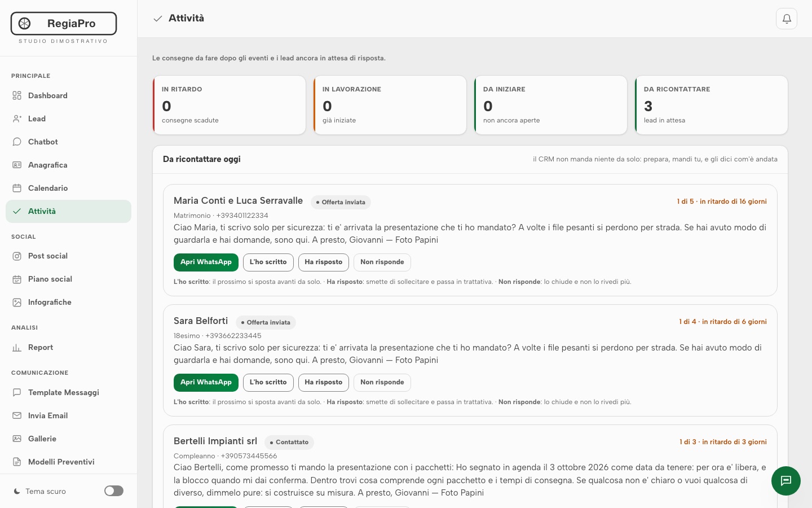Go to Infografiche
The width and height of the screenshot is (812, 508).
(x=68, y=302)
